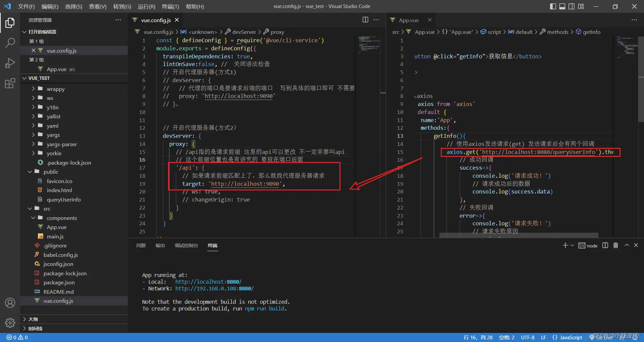Switch to the 输出 panel tab
Screen dimensions: 644x342
[x=160, y=245]
